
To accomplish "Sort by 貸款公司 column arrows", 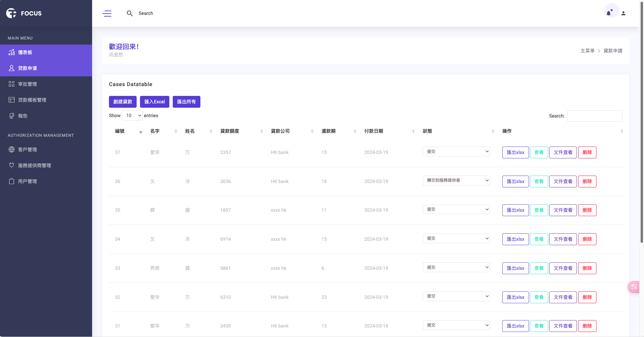I will [x=312, y=131].
